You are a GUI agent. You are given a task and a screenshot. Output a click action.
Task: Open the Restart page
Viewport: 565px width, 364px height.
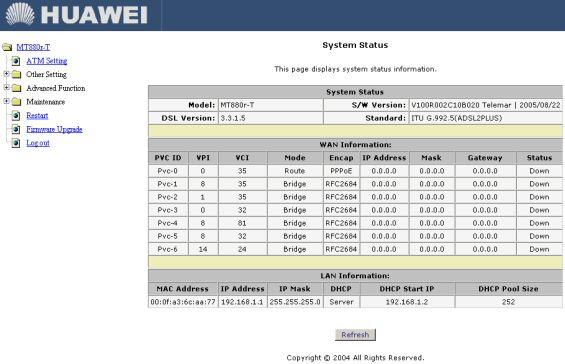click(37, 116)
